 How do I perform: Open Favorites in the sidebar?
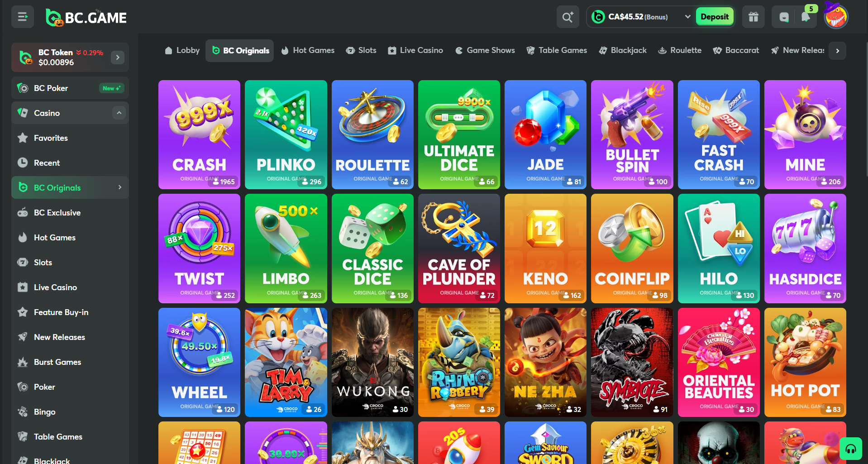click(51, 138)
